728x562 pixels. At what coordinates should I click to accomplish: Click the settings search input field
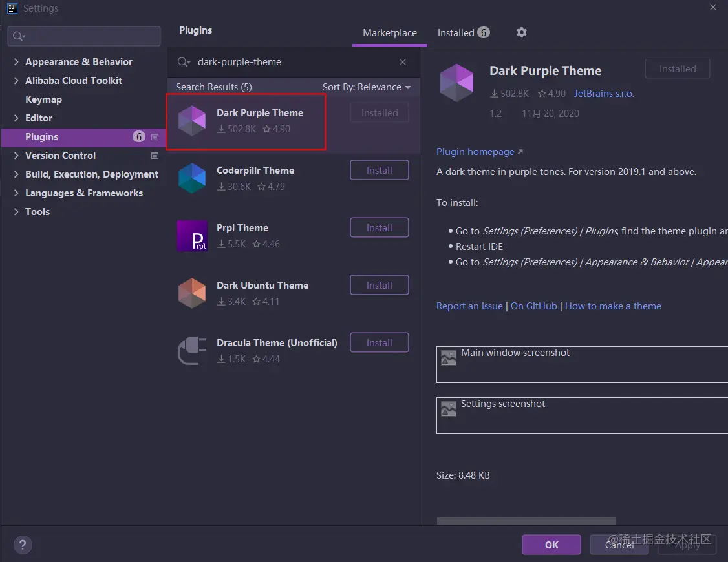(x=84, y=36)
